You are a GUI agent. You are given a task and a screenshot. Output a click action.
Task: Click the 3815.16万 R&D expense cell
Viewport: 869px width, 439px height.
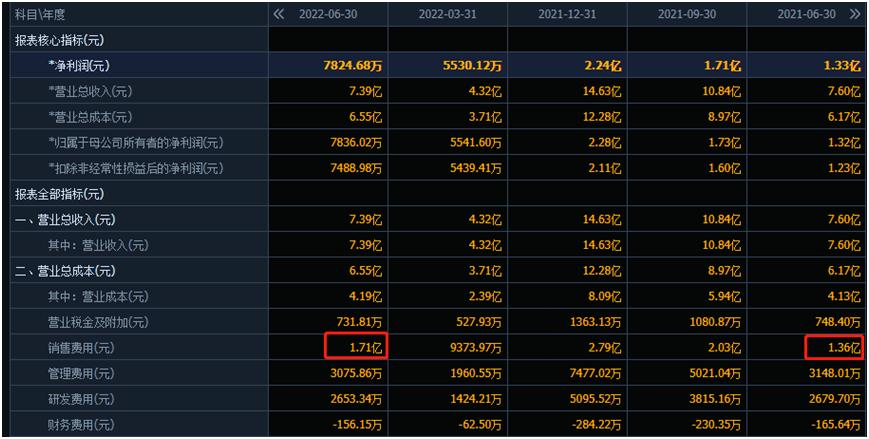click(714, 400)
